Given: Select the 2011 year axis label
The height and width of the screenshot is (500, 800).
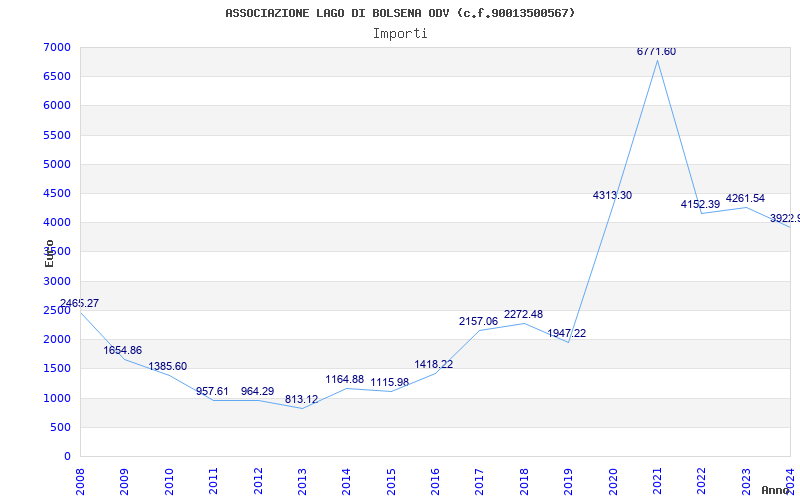Looking at the screenshot, I should tap(213, 482).
